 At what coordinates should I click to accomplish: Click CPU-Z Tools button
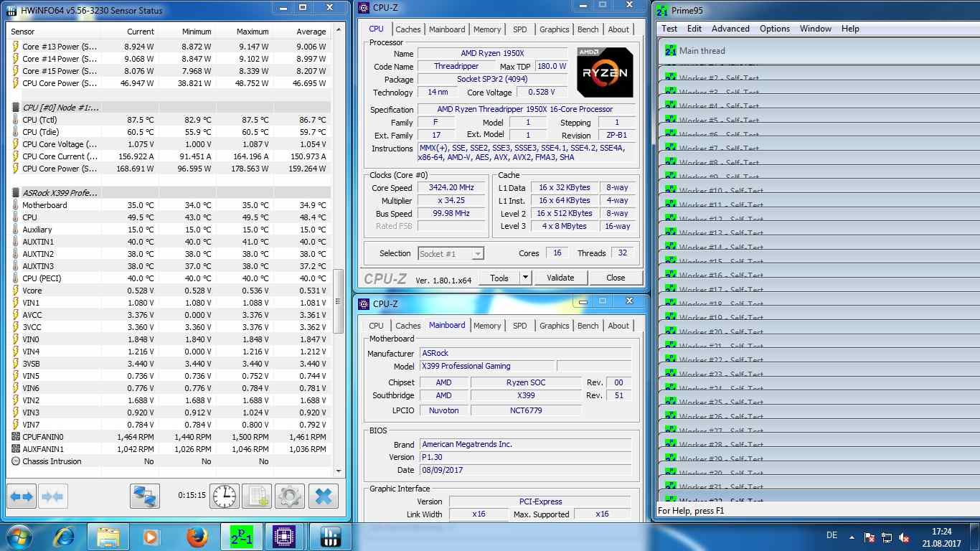click(499, 278)
